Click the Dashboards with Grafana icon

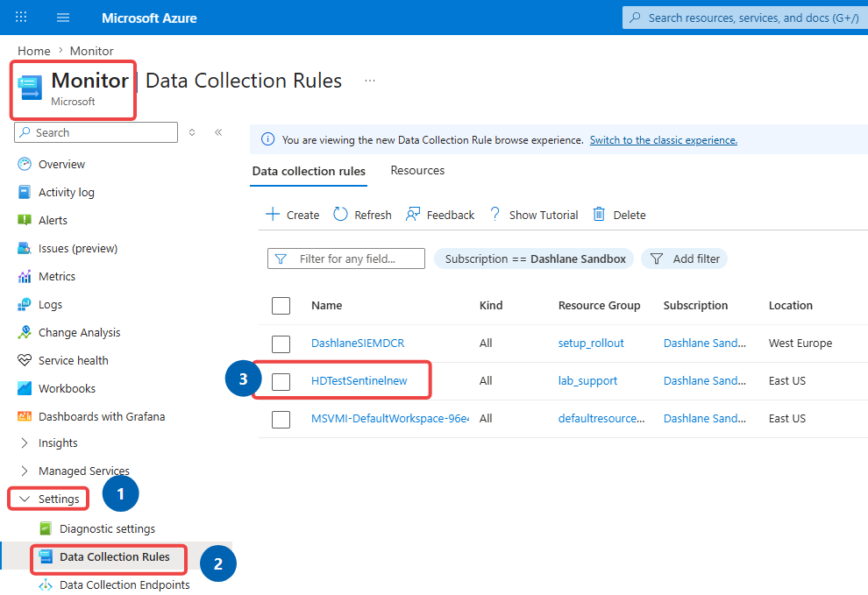pos(25,416)
